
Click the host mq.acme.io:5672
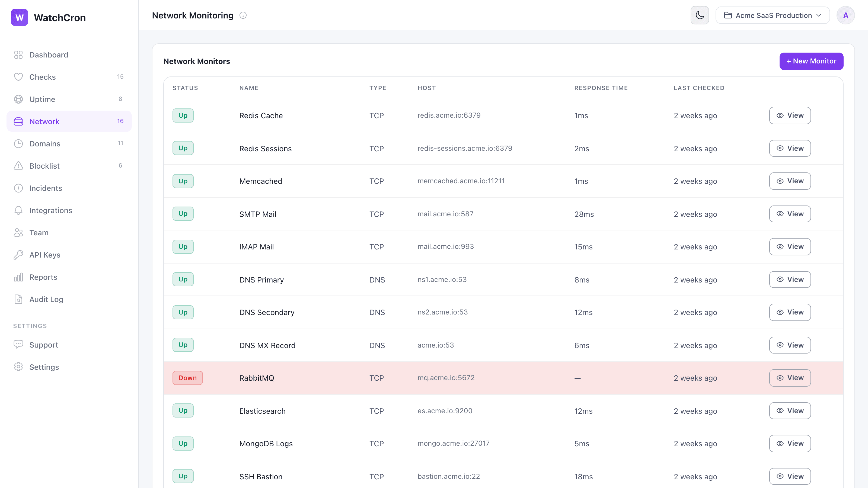click(446, 378)
